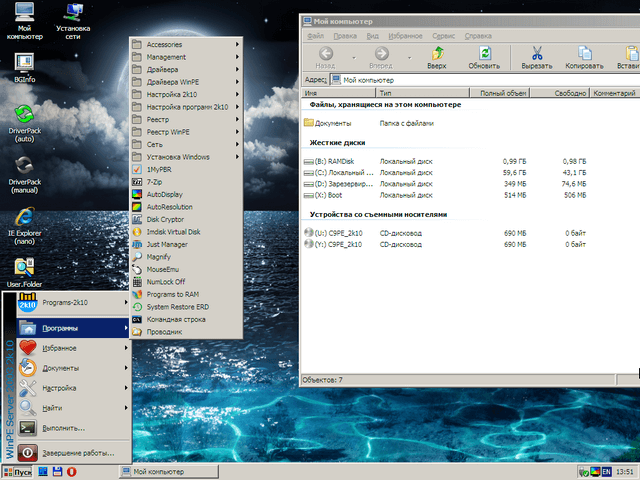Expand the Драйвера WinPE submenu folder
The width and height of the screenshot is (640, 480).
coord(171,82)
